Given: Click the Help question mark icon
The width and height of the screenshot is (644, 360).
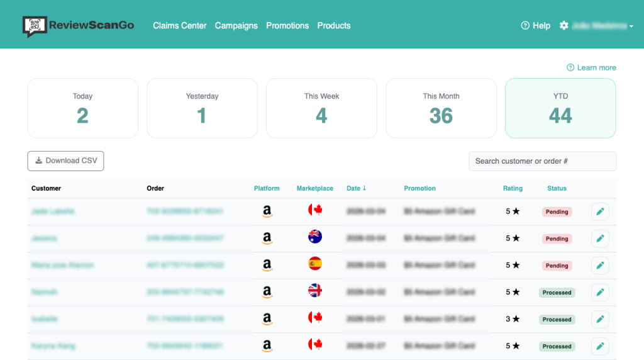Looking at the screenshot, I should (525, 26).
